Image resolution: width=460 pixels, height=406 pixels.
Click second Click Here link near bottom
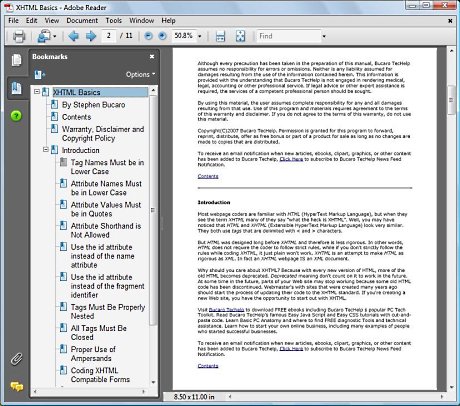pos(291,349)
